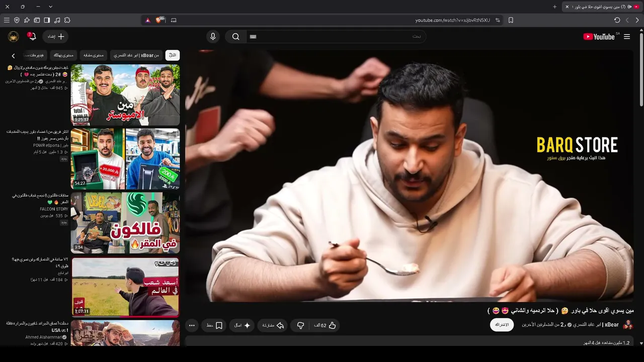Save the video (حفظ)

pos(214,325)
